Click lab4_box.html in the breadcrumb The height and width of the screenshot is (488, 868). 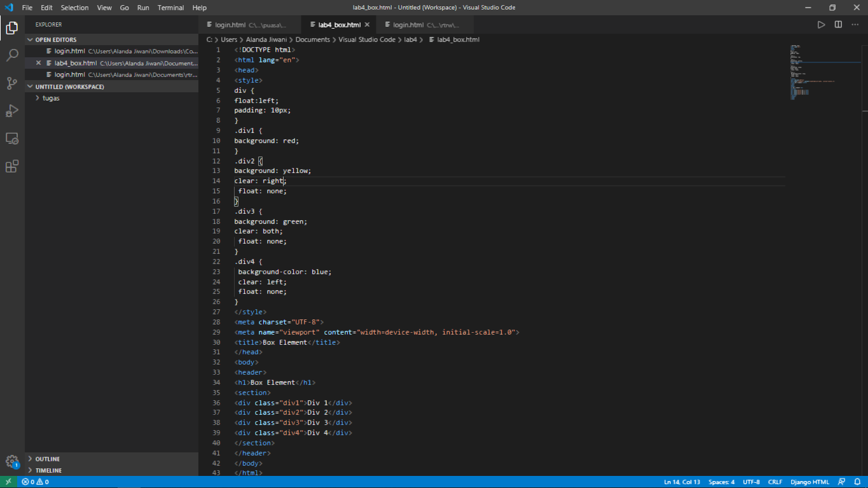[x=458, y=39]
